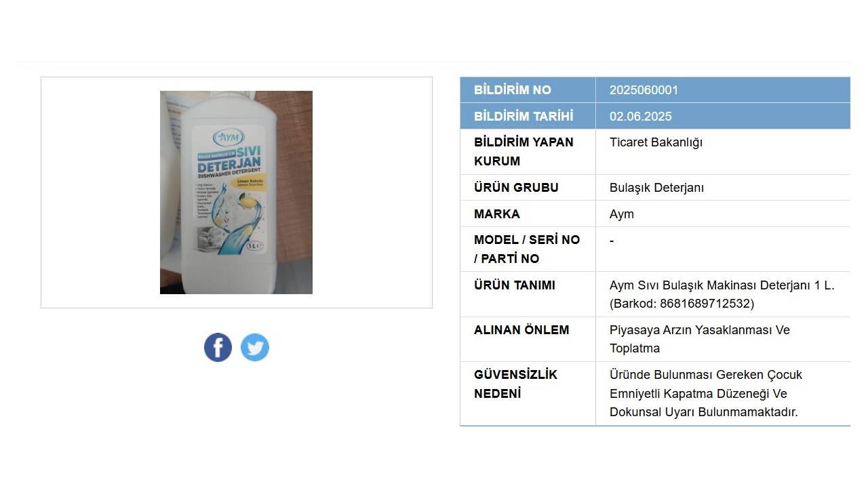Click the MODEL / SERİ NO label

click(527, 240)
